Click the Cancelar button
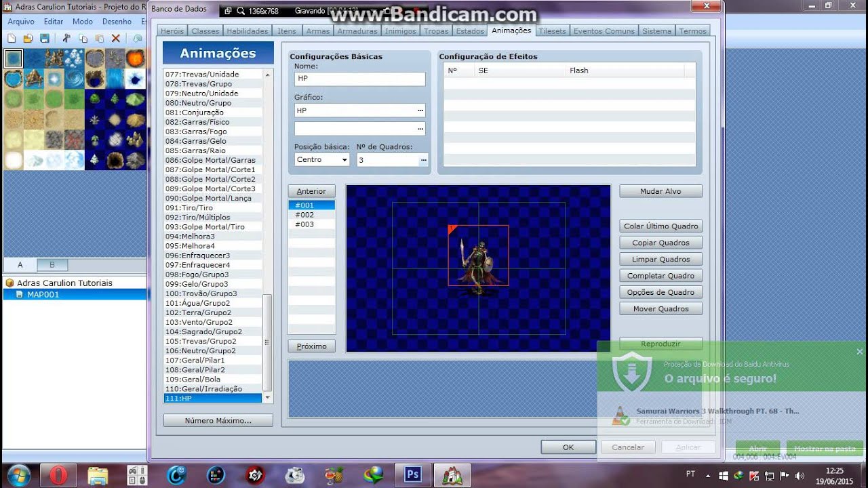 tap(628, 447)
